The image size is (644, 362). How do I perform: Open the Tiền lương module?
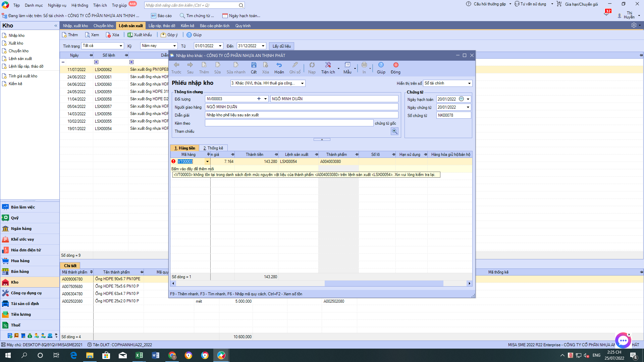[30, 314]
